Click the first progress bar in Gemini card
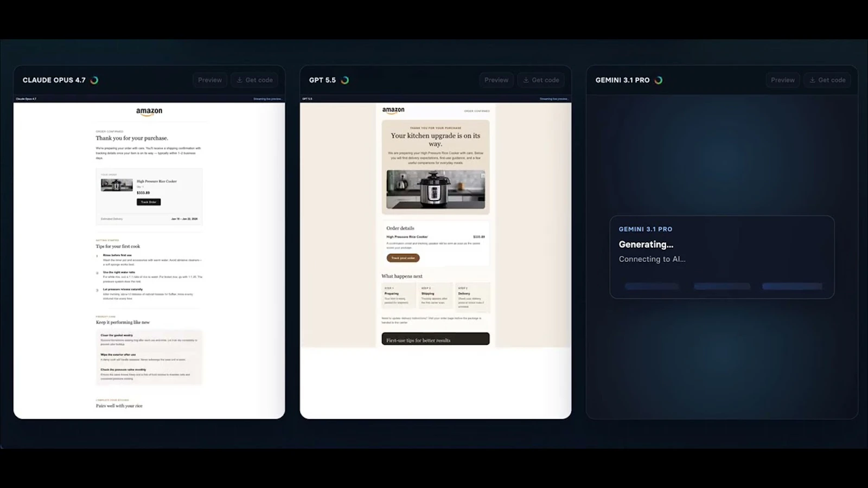868x488 pixels. pyautogui.click(x=652, y=286)
